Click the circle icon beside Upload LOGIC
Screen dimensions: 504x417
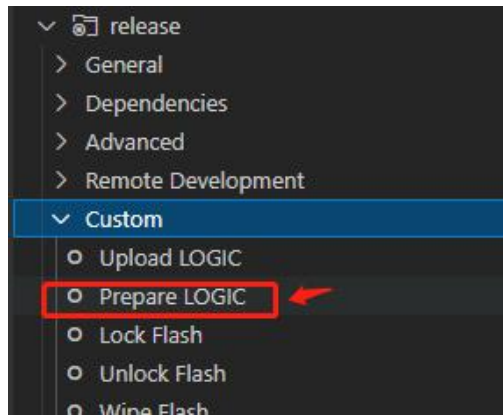(75, 257)
